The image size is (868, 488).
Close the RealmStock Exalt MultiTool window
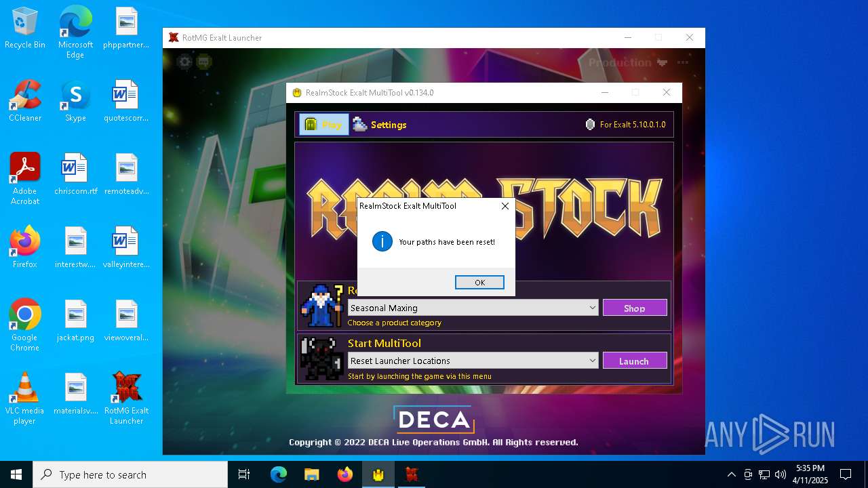point(667,93)
